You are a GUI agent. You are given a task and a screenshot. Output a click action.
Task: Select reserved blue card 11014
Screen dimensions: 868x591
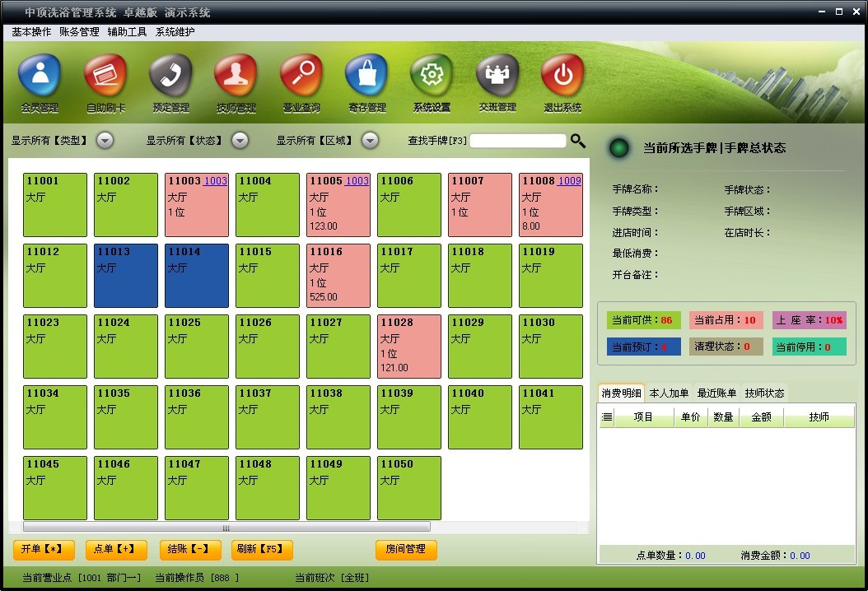point(197,276)
